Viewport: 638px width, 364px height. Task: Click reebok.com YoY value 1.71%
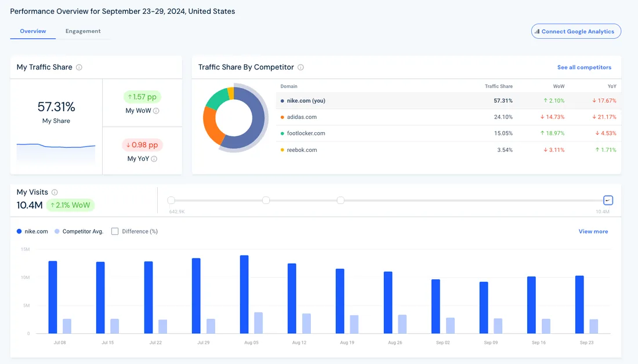point(606,150)
